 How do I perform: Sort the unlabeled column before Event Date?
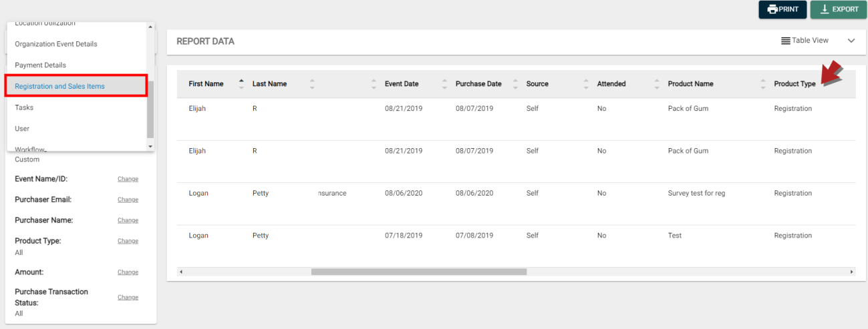coord(374,84)
